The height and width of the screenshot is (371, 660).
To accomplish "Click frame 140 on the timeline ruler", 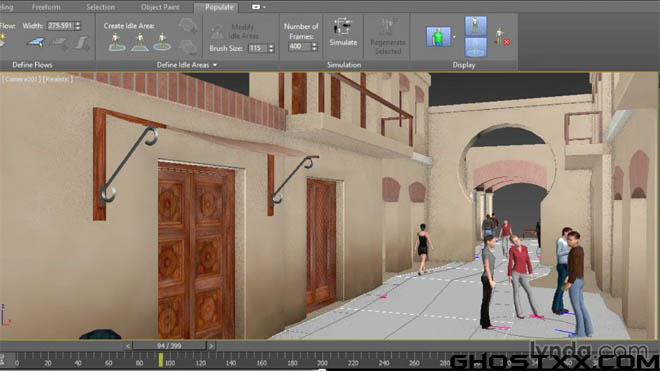I will [231, 363].
